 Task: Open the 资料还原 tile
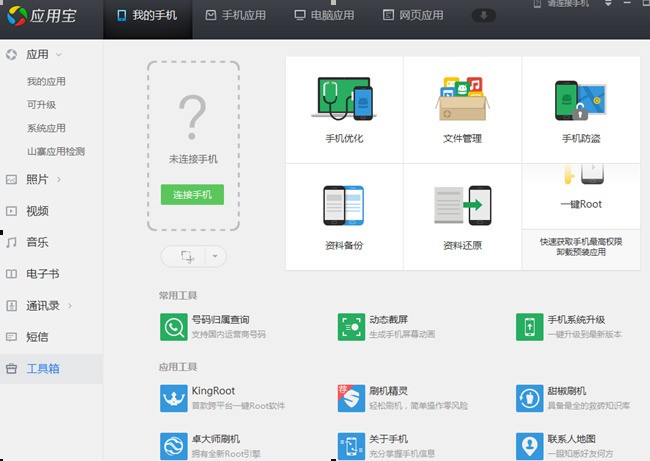[462, 217]
